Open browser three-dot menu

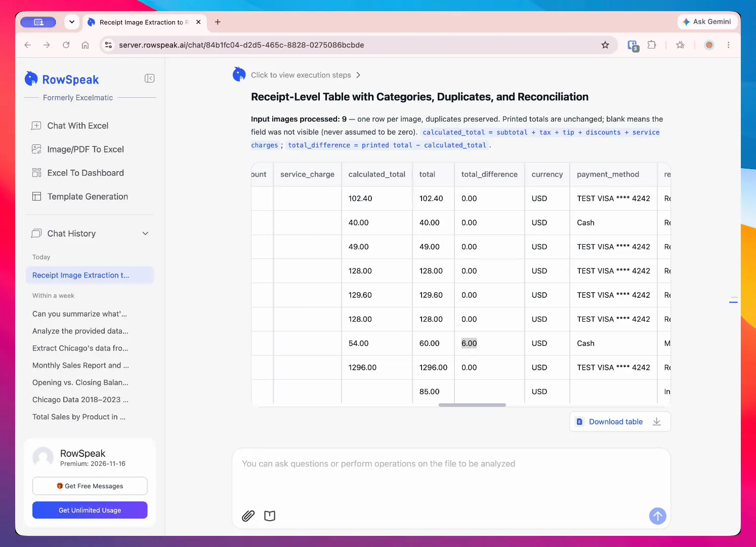click(x=728, y=45)
